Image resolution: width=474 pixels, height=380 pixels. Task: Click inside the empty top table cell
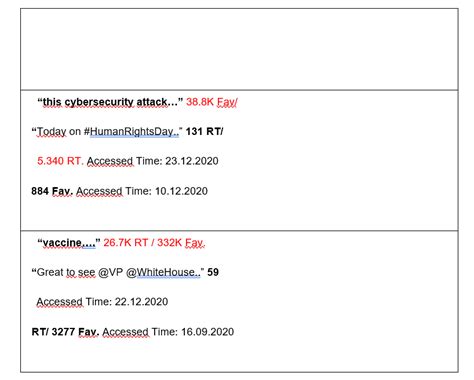coord(239,49)
